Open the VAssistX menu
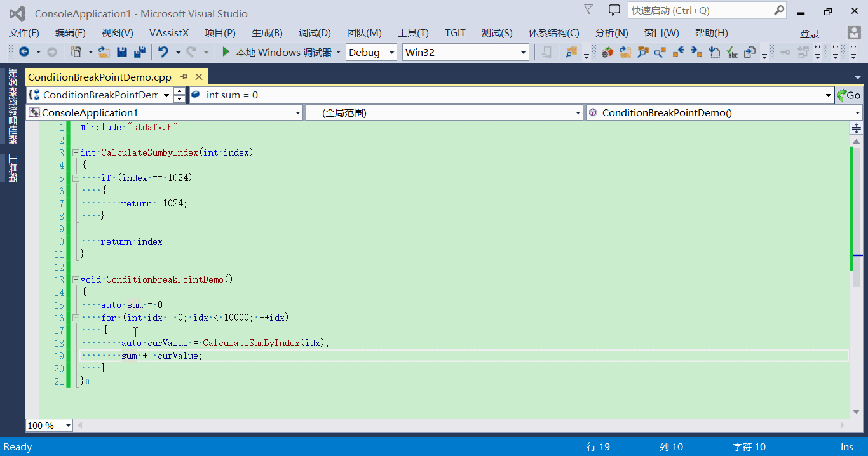Image resolution: width=868 pixels, height=456 pixels. point(169,32)
